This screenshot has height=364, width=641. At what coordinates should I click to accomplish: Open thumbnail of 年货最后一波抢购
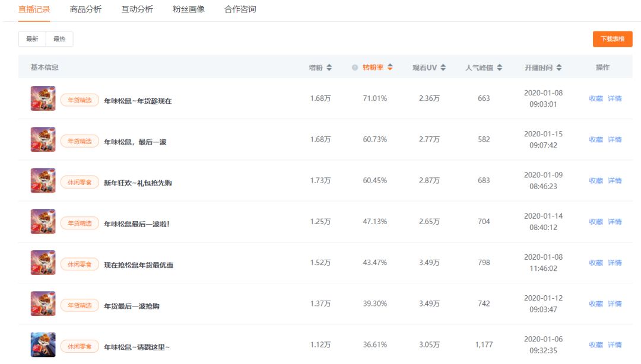coord(43,304)
